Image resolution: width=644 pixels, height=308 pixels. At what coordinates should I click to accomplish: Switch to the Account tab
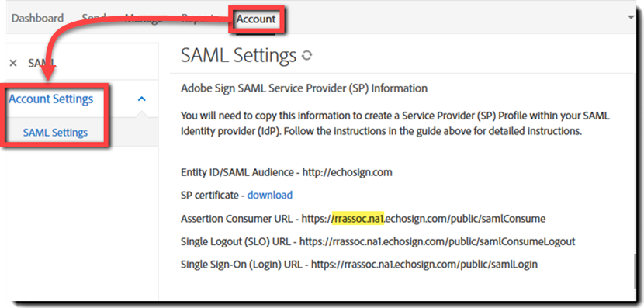256,19
